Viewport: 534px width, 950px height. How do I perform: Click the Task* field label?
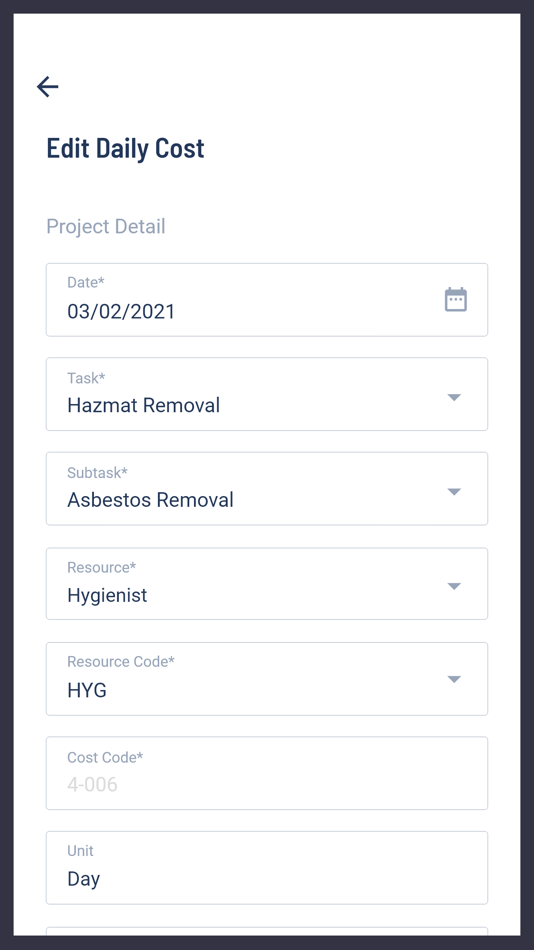point(86,377)
